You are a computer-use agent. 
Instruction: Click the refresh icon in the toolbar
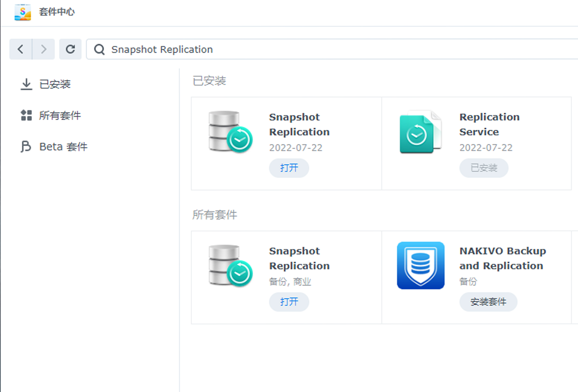click(70, 49)
